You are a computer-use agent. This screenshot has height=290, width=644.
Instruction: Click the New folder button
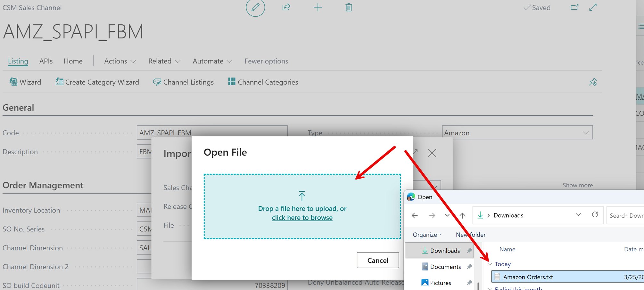[x=471, y=235]
